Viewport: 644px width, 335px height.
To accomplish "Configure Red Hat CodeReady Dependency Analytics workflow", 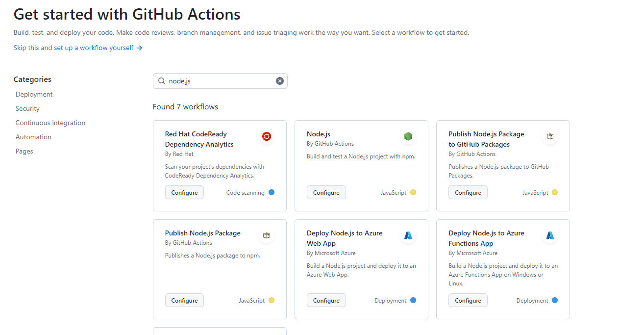I will (184, 192).
